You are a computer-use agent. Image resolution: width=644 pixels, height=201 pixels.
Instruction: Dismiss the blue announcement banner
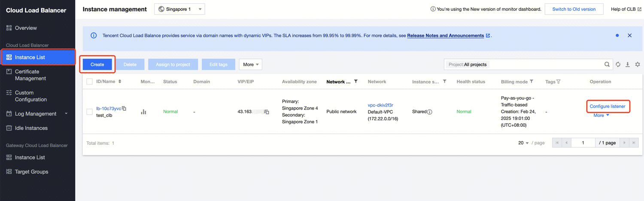tap(629, 35)
